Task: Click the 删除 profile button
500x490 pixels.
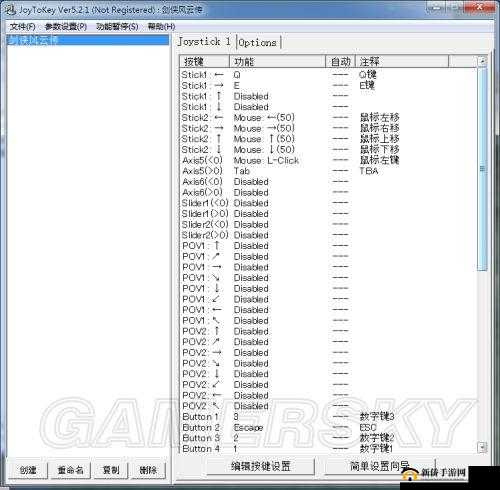Action: (x=148, y=470)
